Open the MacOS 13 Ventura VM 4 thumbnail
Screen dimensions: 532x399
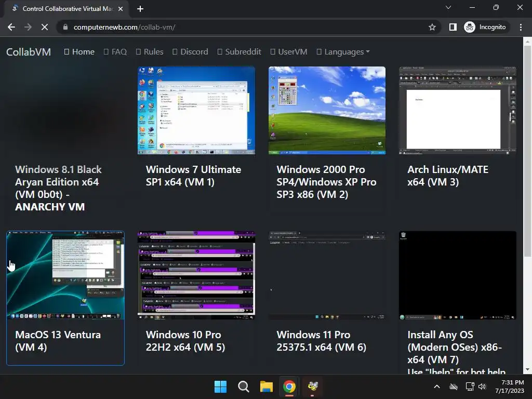click(65, 275)
